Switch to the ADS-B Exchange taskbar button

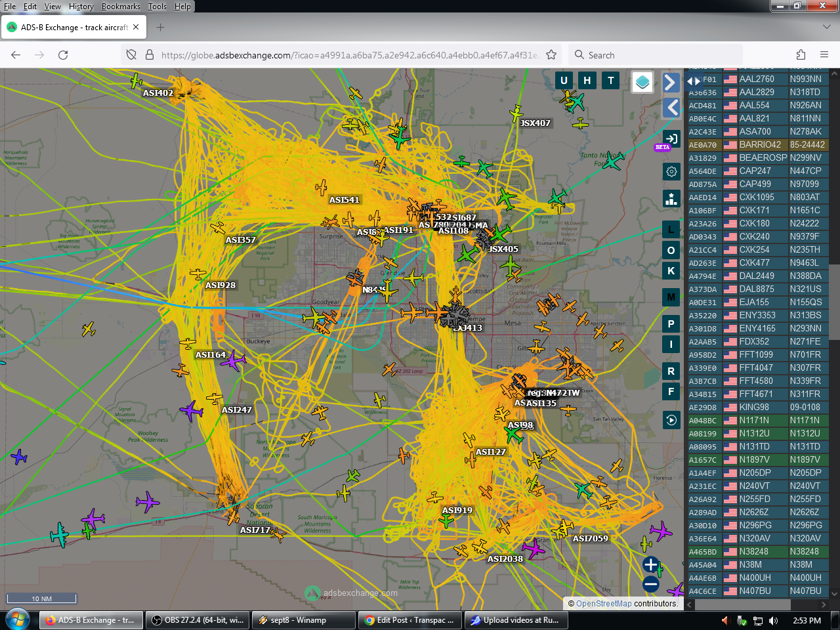click(91, 620)
